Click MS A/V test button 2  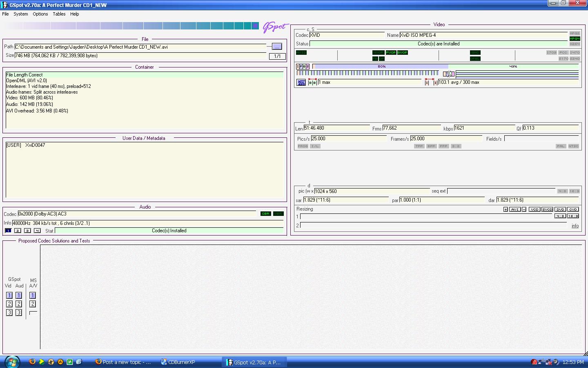[x=33, y=304]
